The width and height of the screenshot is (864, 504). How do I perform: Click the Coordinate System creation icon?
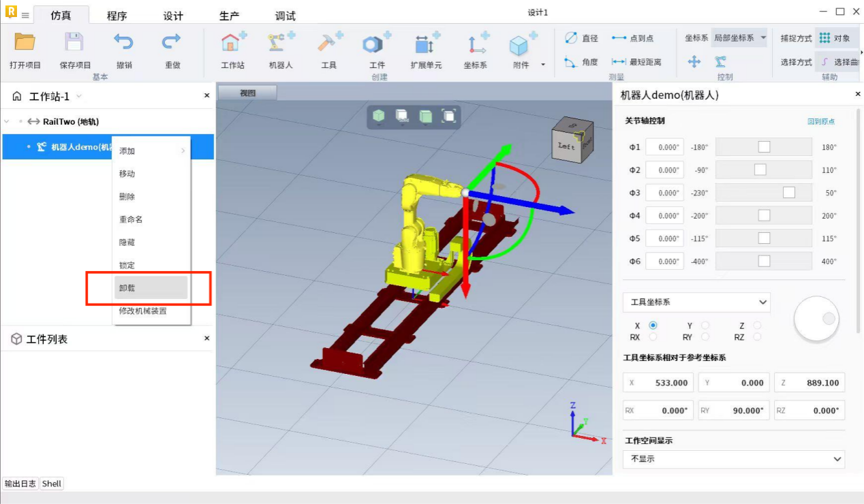pos(476,44)
